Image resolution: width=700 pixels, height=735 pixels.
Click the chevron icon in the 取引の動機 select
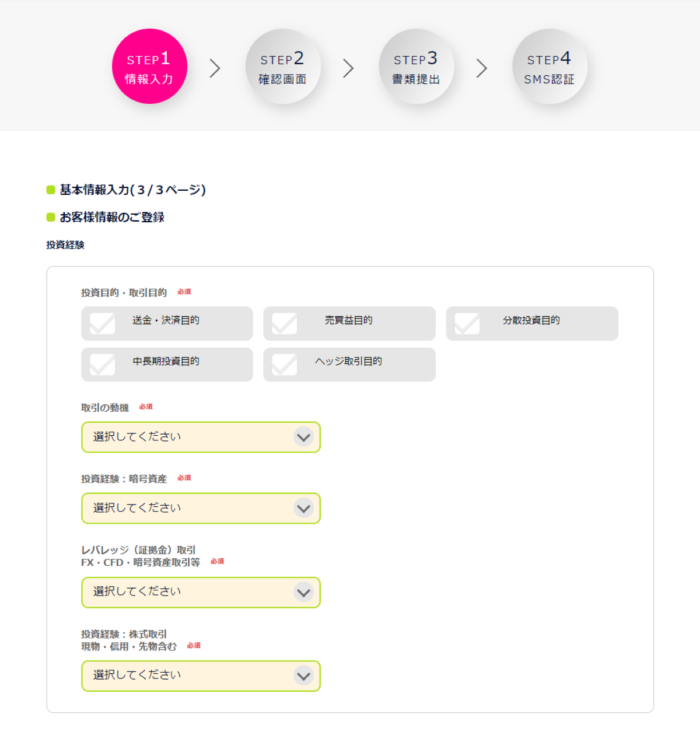(x=304, y=437)
